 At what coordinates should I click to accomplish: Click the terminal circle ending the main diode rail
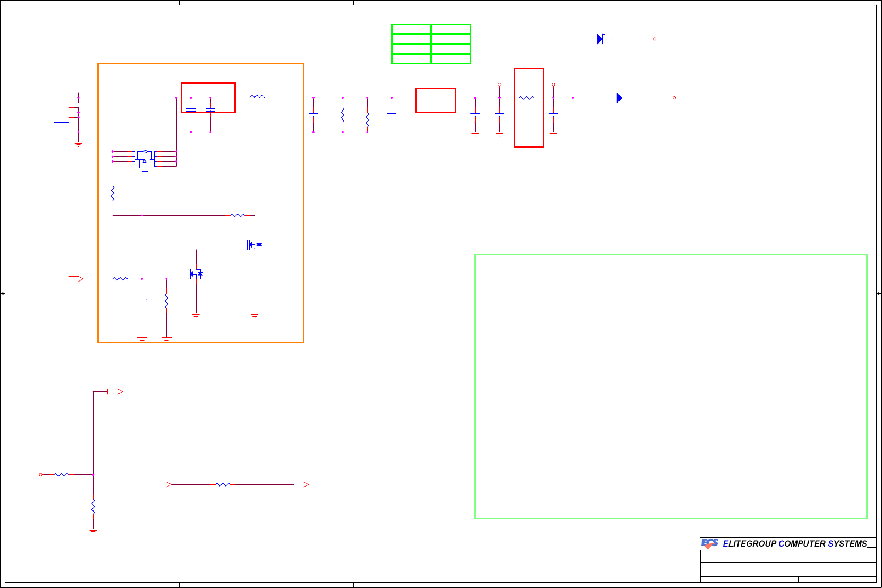(674, 98)
